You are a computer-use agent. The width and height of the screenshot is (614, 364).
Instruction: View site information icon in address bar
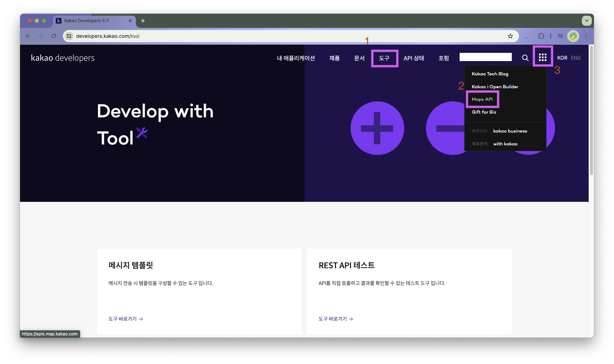69,36
